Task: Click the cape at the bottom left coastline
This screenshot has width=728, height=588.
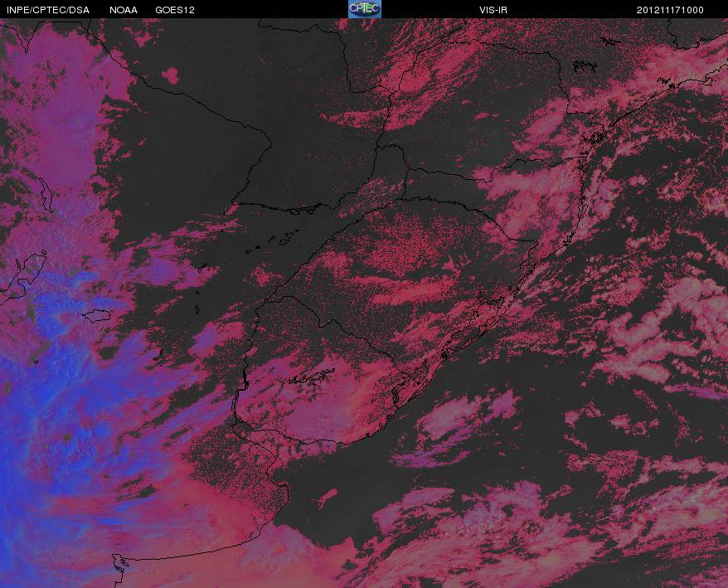Action: pyautogui.click(x=119, y=564)
